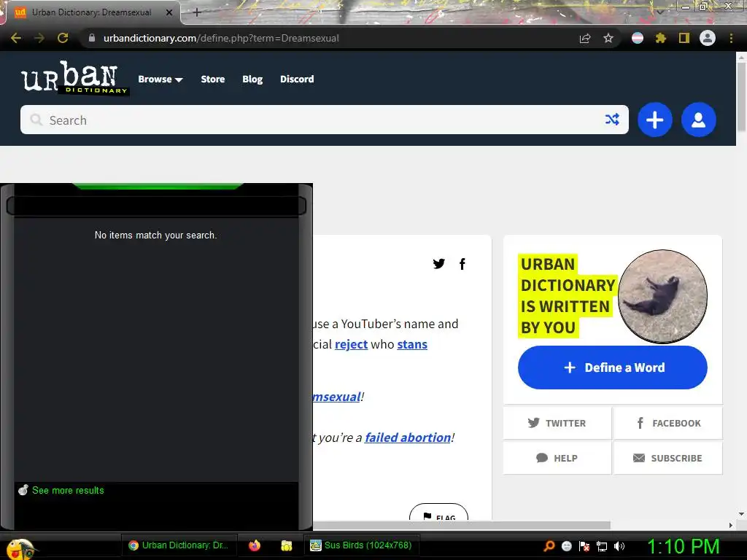Screen dimensions: 747x560
Task: Reload the page
Action: point(63,38)
